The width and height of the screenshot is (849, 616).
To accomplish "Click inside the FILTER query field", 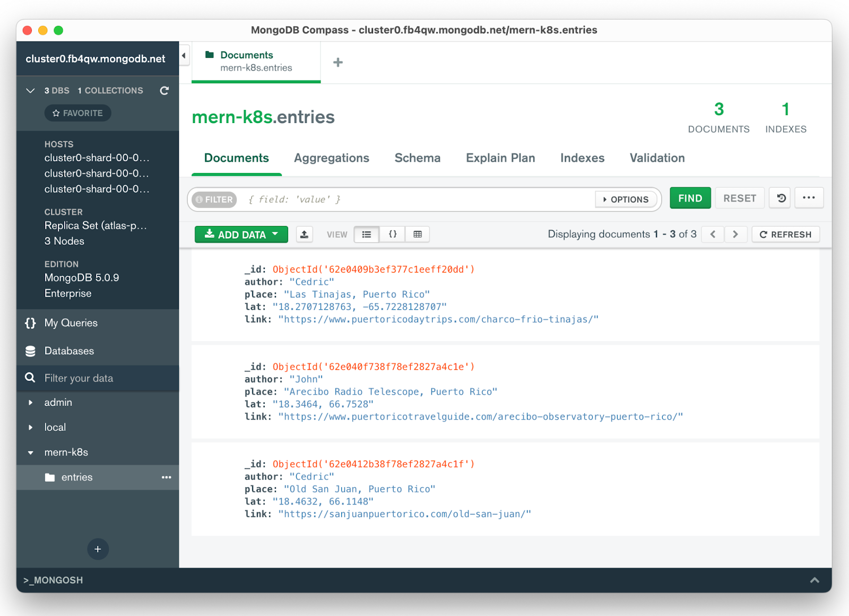I will [x=371, y=199].
